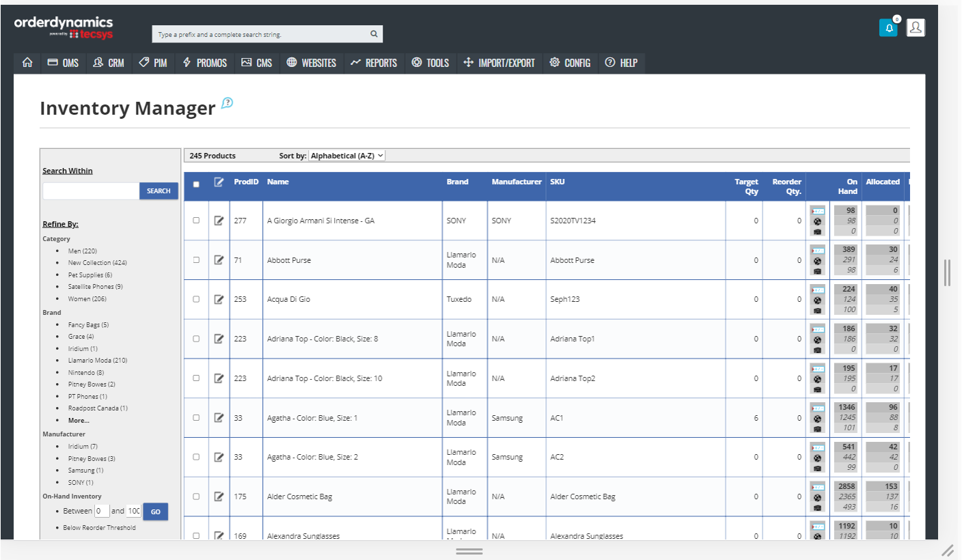Click the GO button for On-Hand Inventory range
Screen dimensions: 962x560
[155, 511]
